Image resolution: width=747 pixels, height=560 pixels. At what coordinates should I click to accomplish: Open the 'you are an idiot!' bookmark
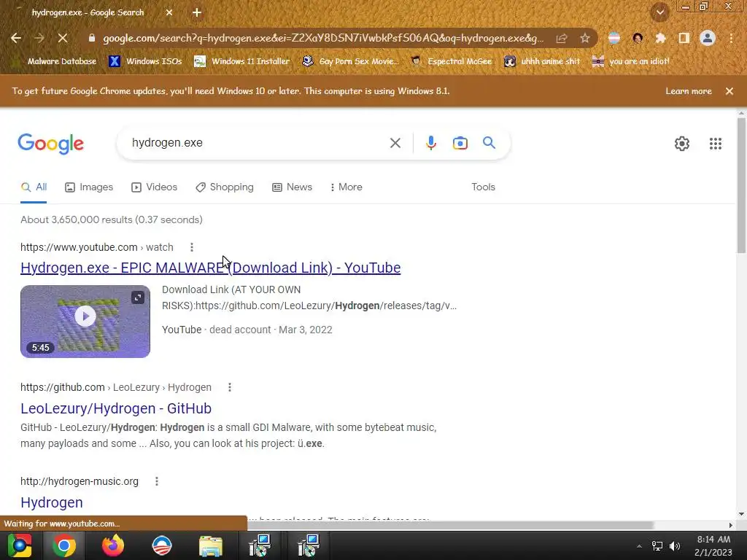tap(630, 61)
